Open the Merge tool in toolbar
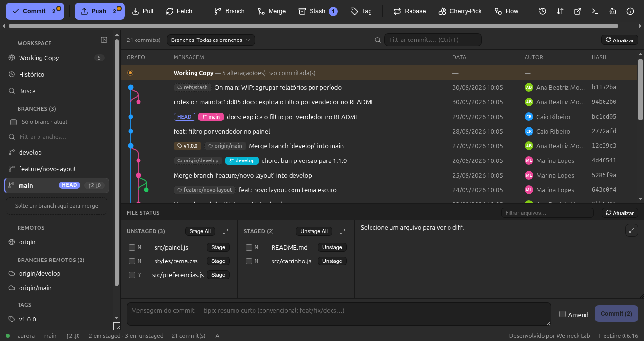This screenshot has height=341, width=644. (272, 11)
